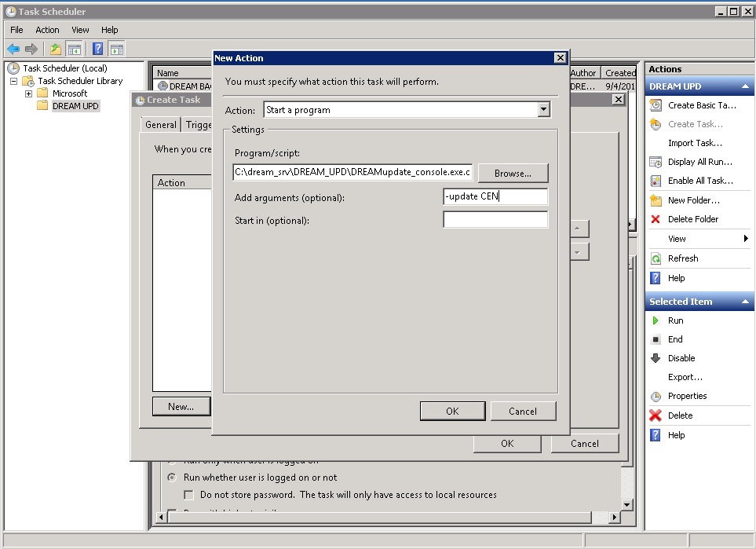Click the New Folder icon
756x549 pixels.
tap(656, 200)
